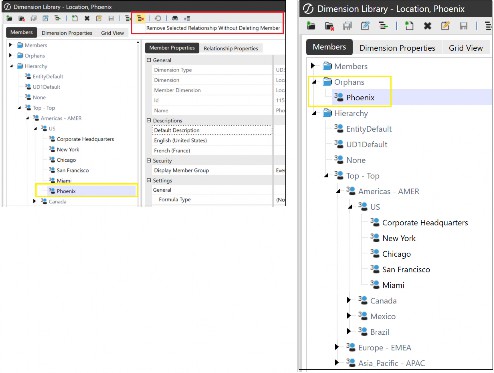Open Dimension Properties tab in right window
Image resolution: width=494 pixels, height=373 pixels.
(x=397, y=48)
